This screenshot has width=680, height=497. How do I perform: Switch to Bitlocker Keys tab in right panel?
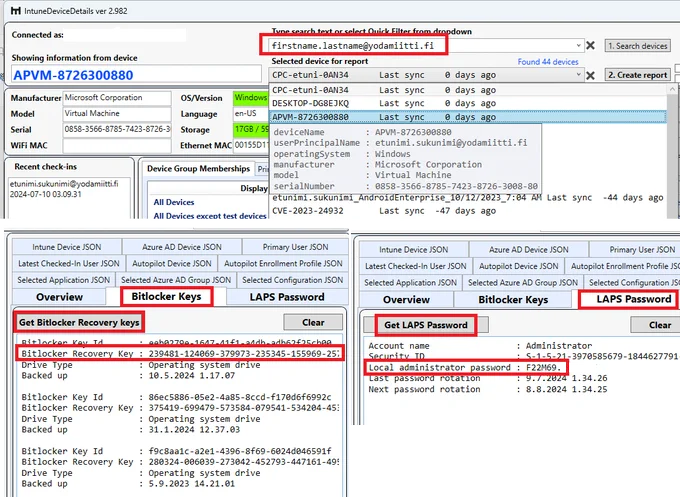coord(513,300)
